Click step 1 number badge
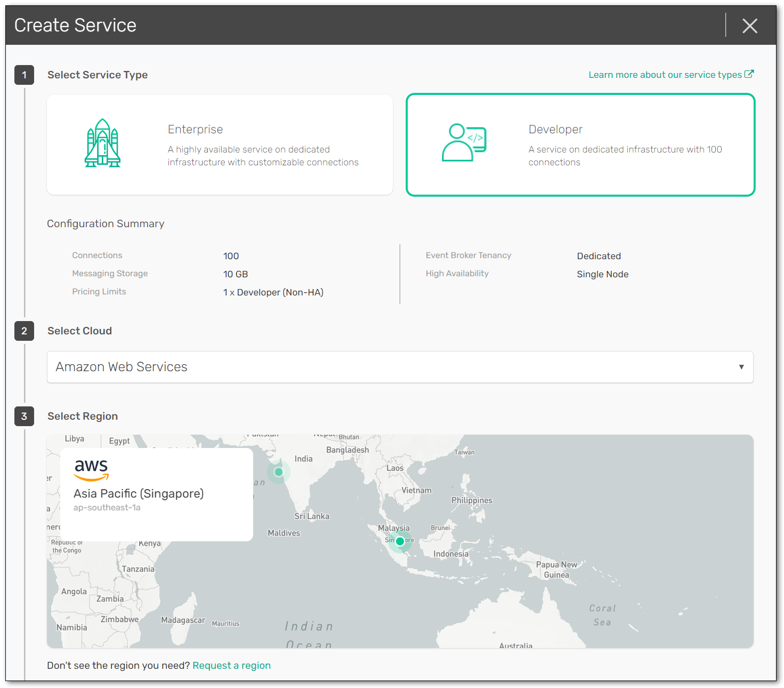 (x=24, y=75)
